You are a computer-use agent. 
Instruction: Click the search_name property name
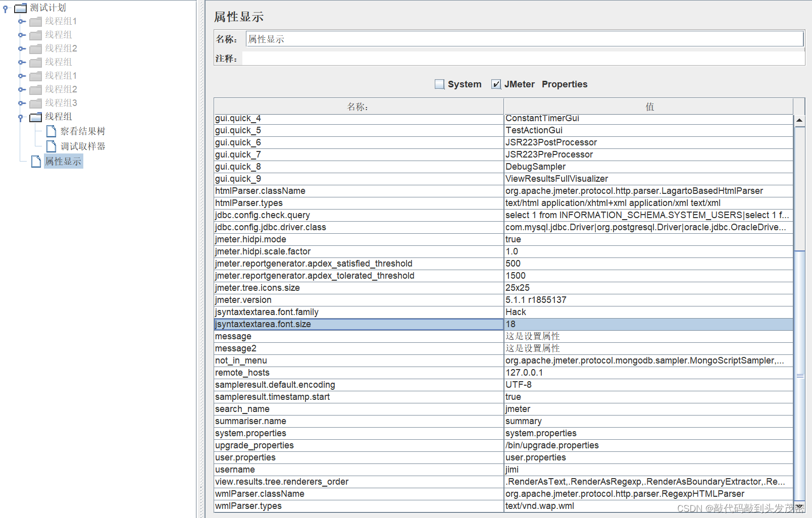(359, 409)
